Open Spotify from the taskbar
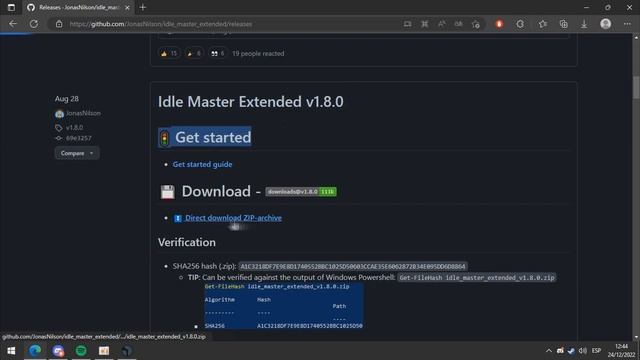640x360 pixels. coord(81,351)
